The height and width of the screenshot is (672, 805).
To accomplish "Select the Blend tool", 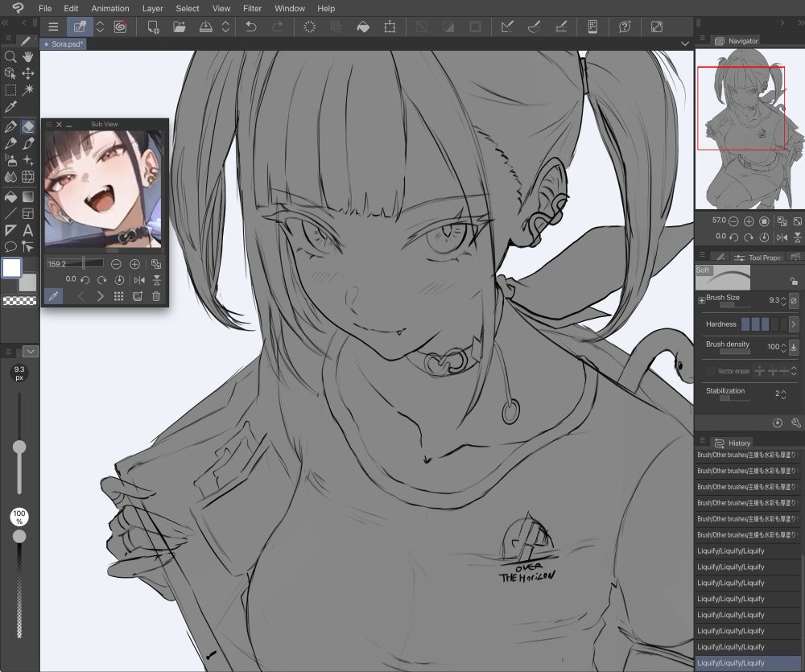I will click(x=10, y=177).
